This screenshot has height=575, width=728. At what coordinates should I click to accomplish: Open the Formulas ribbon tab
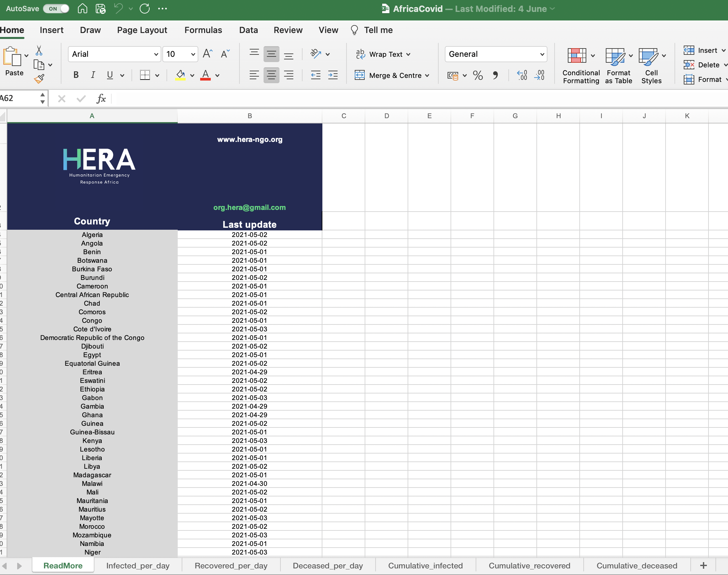point(203,30)
